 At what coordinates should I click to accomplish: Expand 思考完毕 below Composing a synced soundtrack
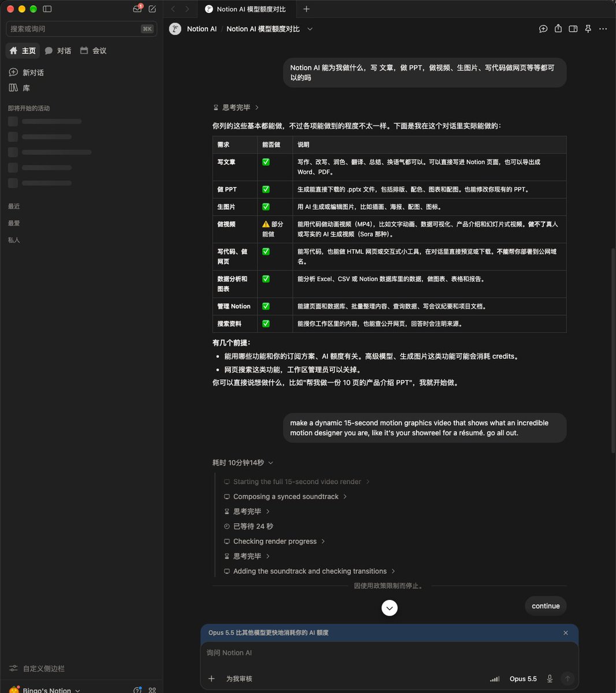point(247,512)
